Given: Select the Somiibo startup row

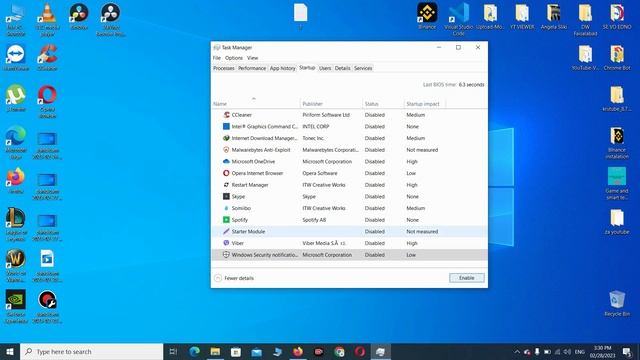Looking at the screenshot, I should [x=349, y=208].
